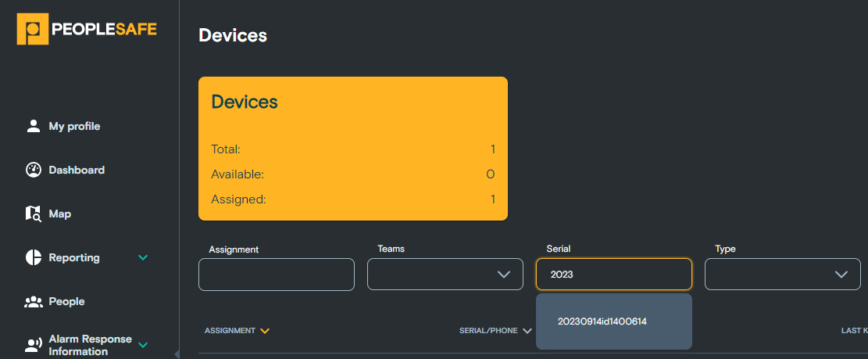Open the Type dropdown
The width and height of the screenshot is (868, 359).
pyautogui.click(x=782, y=275)
